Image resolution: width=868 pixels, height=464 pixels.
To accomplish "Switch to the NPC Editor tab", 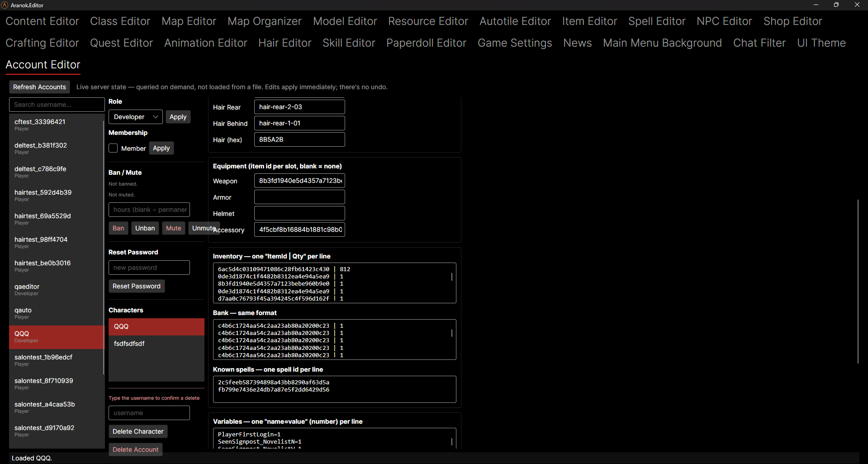I will coord(724,21).
